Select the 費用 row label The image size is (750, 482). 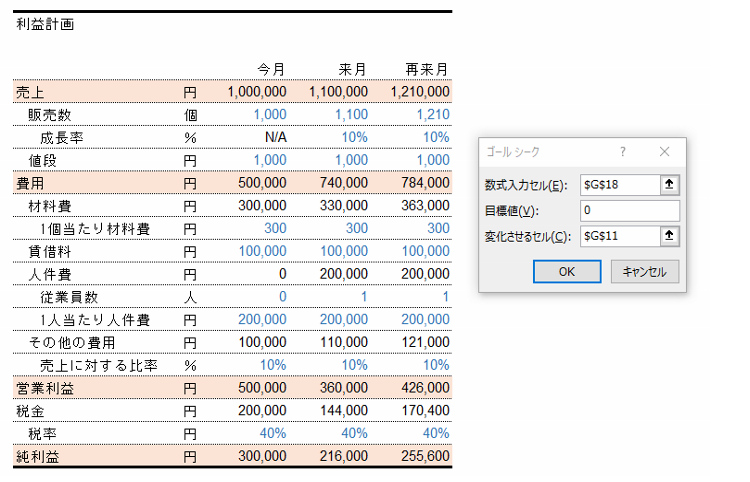(30, 183)
